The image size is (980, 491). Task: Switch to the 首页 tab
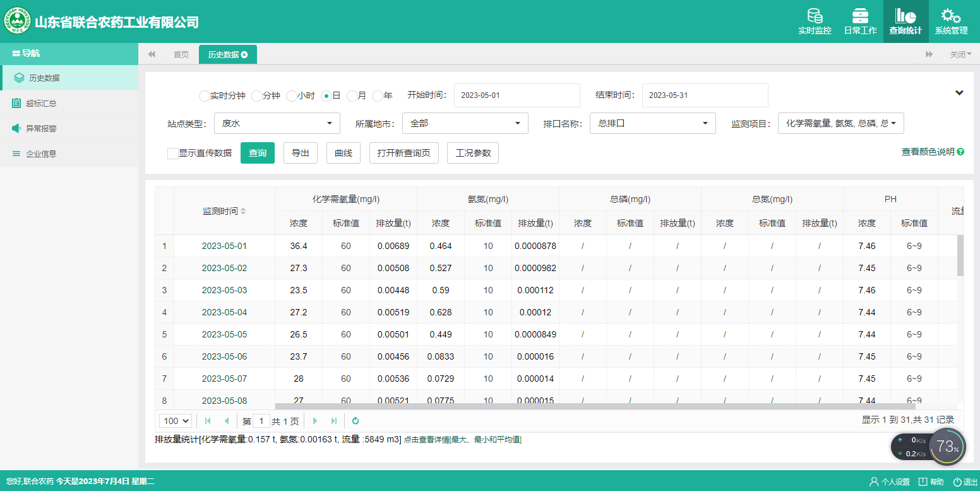tap(181, 55)
